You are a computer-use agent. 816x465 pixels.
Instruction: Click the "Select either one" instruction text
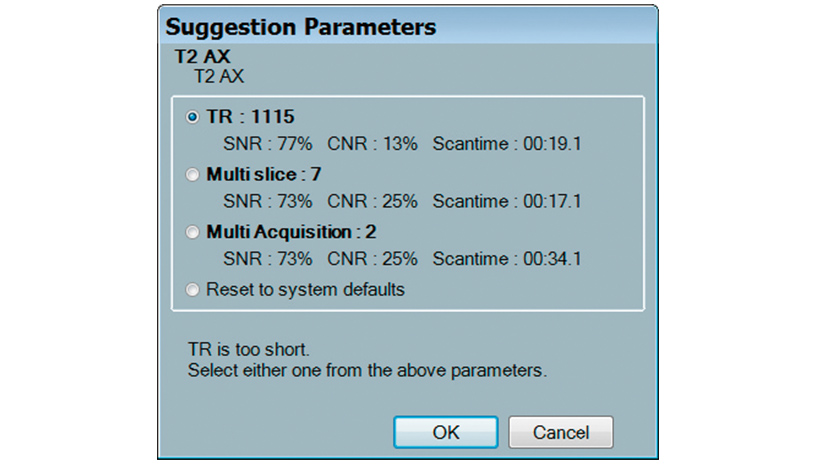367,371
